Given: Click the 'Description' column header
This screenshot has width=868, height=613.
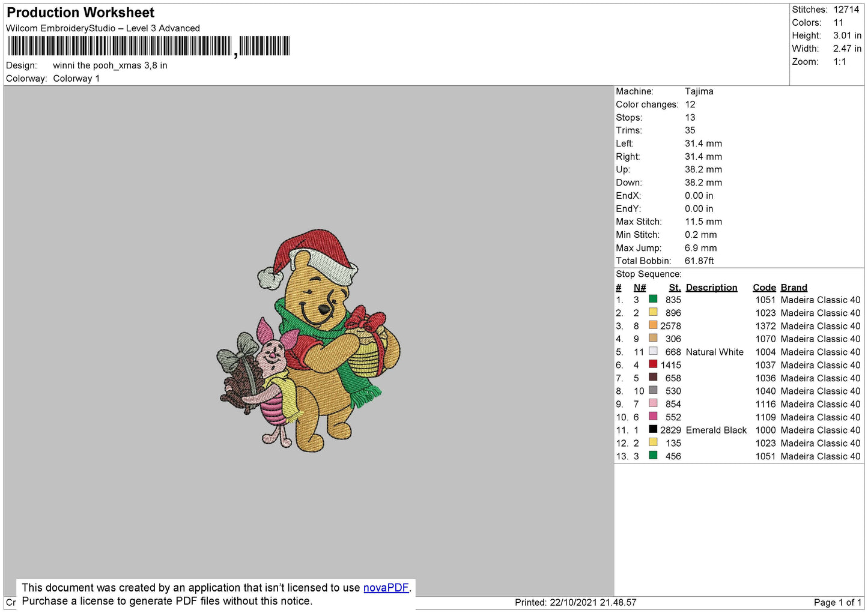Looking at the screenshot, I should (x=712, y=288).
